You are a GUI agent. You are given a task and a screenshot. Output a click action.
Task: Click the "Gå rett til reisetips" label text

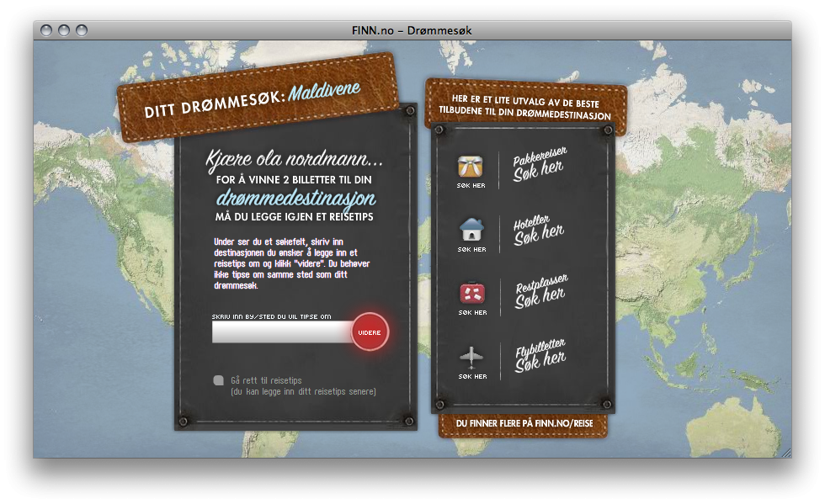click(x=266, y=380)
